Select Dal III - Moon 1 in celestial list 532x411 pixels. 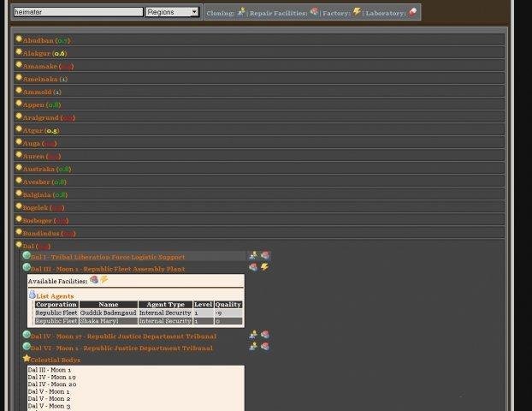(50, 370)
